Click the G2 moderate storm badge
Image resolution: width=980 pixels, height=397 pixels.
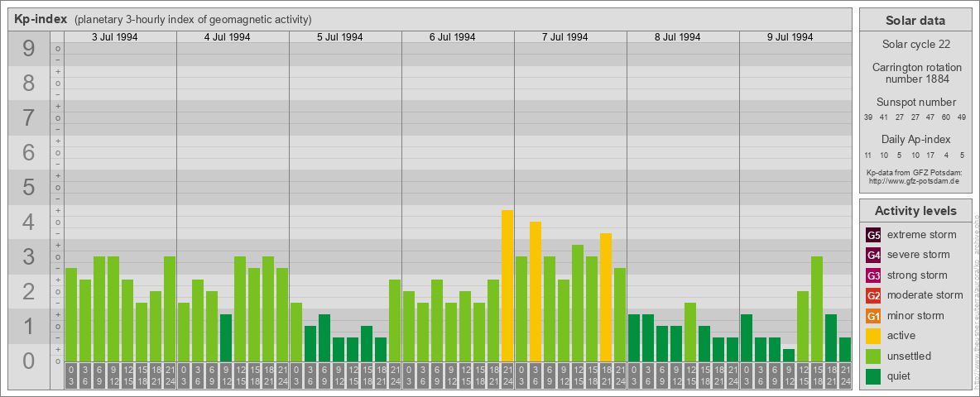pyautogui.click(x=873, y=295)
